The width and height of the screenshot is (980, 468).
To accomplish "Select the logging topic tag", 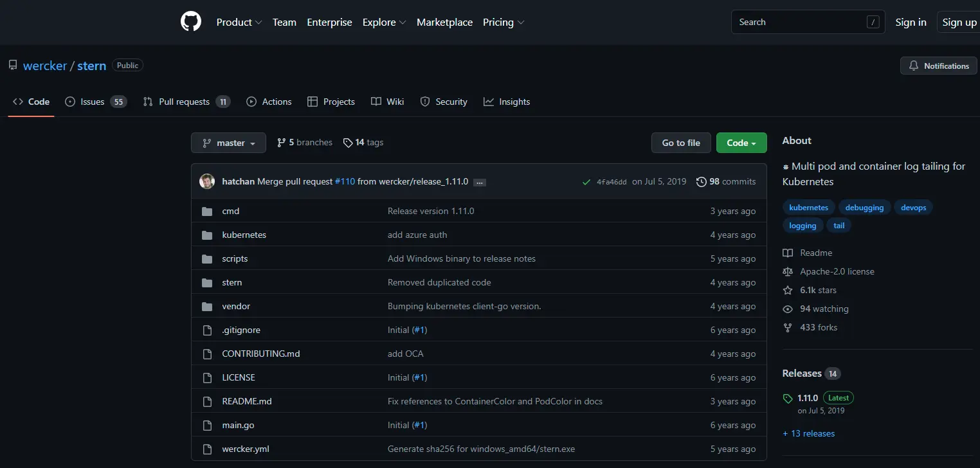I will point(803,226).
